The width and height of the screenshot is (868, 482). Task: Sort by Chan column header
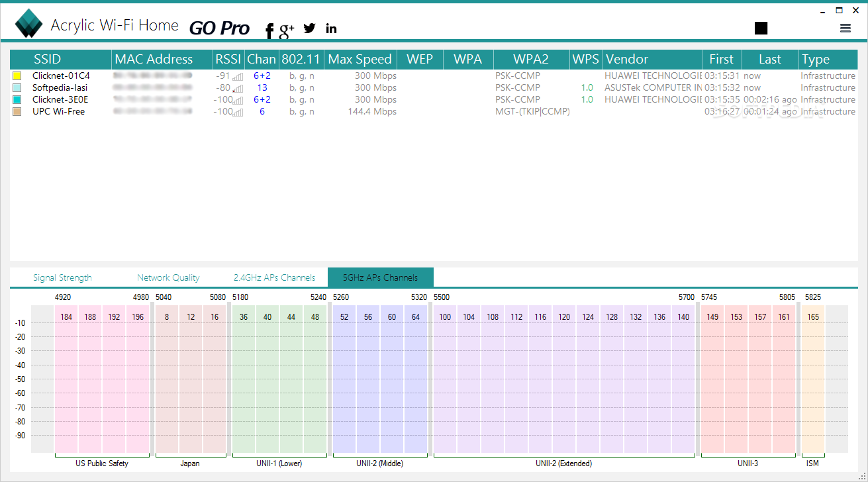coord(262,59)
